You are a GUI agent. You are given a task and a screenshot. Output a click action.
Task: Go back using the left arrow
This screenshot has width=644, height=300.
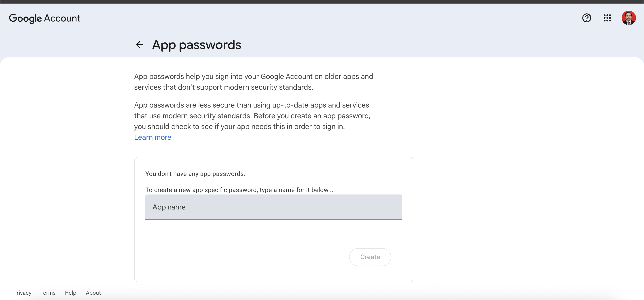tap(140, 45)
